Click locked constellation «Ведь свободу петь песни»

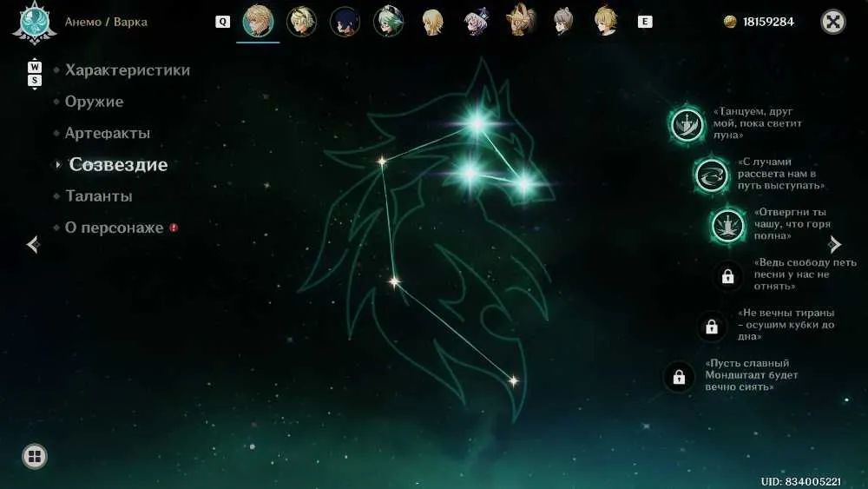pyautogui.click(x=727, y=276)
